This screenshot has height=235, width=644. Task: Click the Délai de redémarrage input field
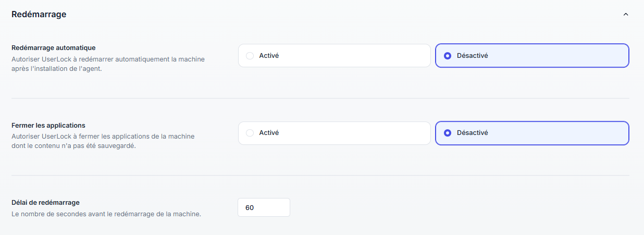point(264,207)
